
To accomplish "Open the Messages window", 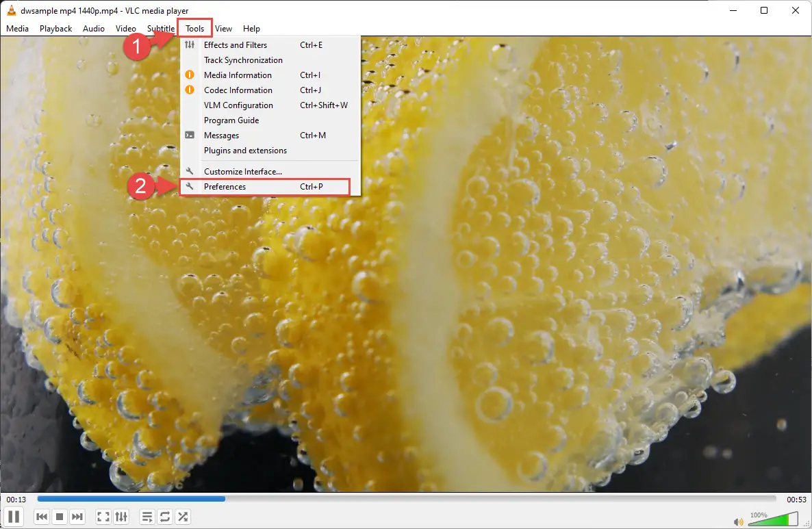I will click(x=270, y=135).
